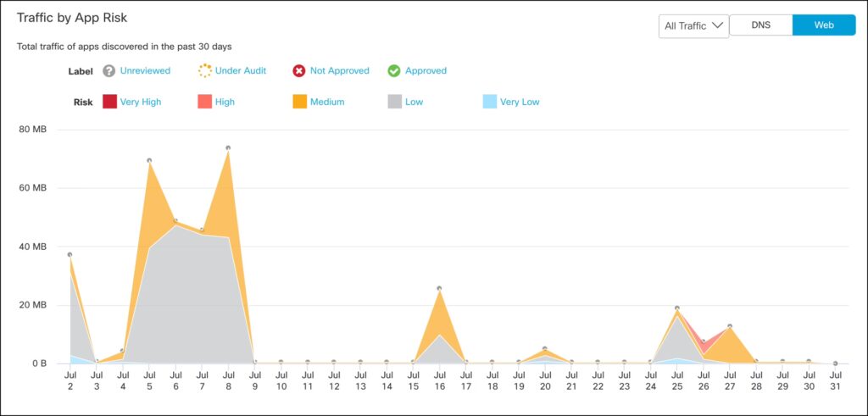Screen dimensions: 868x416
Task: Click the Jul 5 peak data point
Action: [149, 160]
